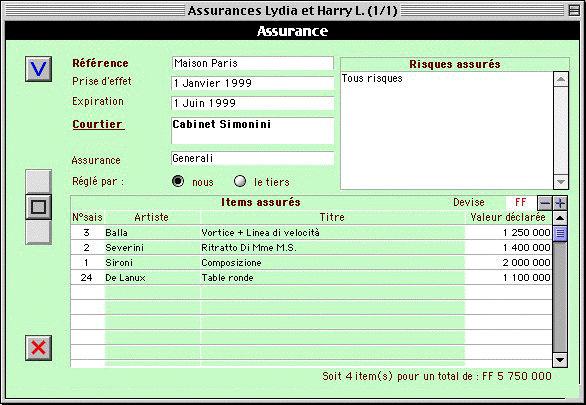Click the items list scrollbar track
586x405 pixels.
(x=560, y=297)
